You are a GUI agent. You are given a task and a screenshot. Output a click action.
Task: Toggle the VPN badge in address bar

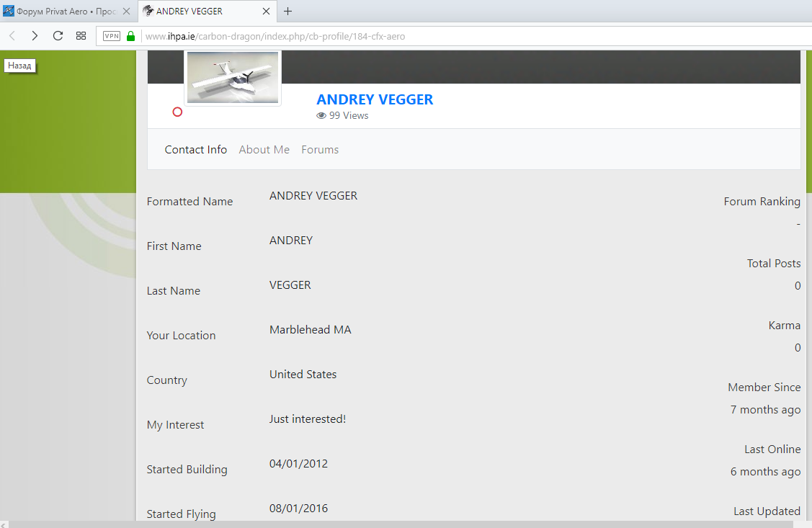pyautogui.click(x=112, y=36)
